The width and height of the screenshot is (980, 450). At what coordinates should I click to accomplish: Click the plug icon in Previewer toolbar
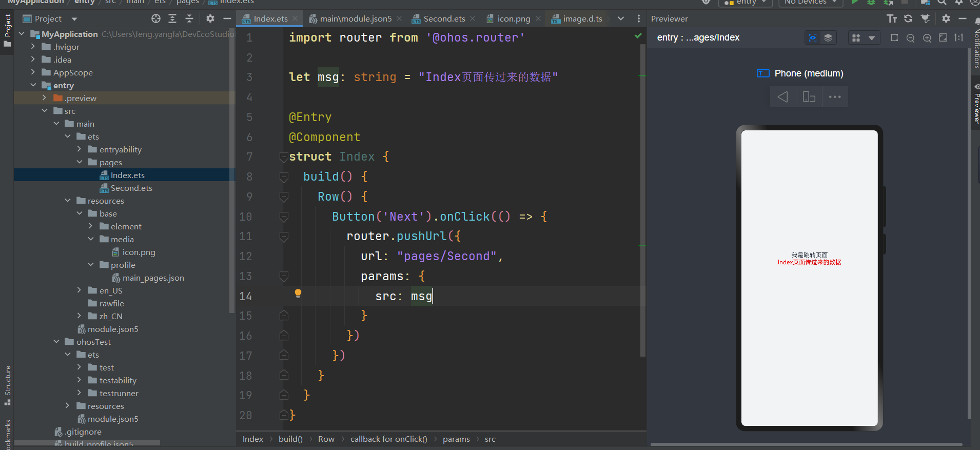[x=925, y=18]
